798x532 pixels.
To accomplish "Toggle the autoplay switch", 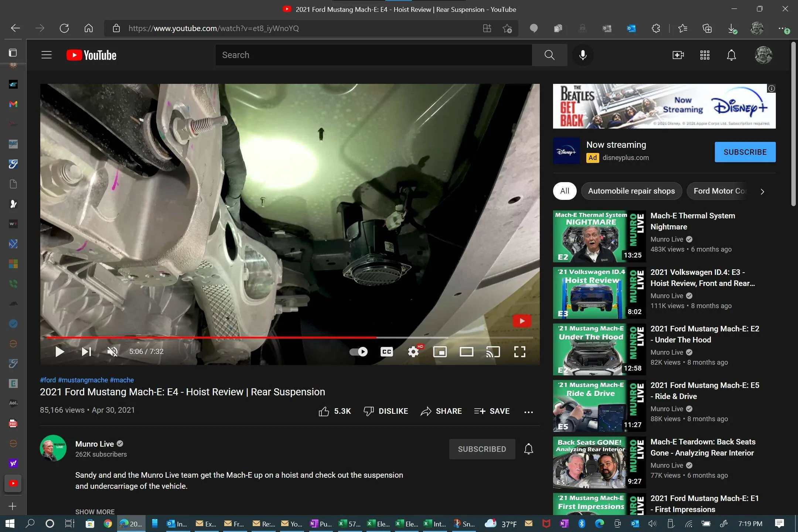I will tap(358, 352).
